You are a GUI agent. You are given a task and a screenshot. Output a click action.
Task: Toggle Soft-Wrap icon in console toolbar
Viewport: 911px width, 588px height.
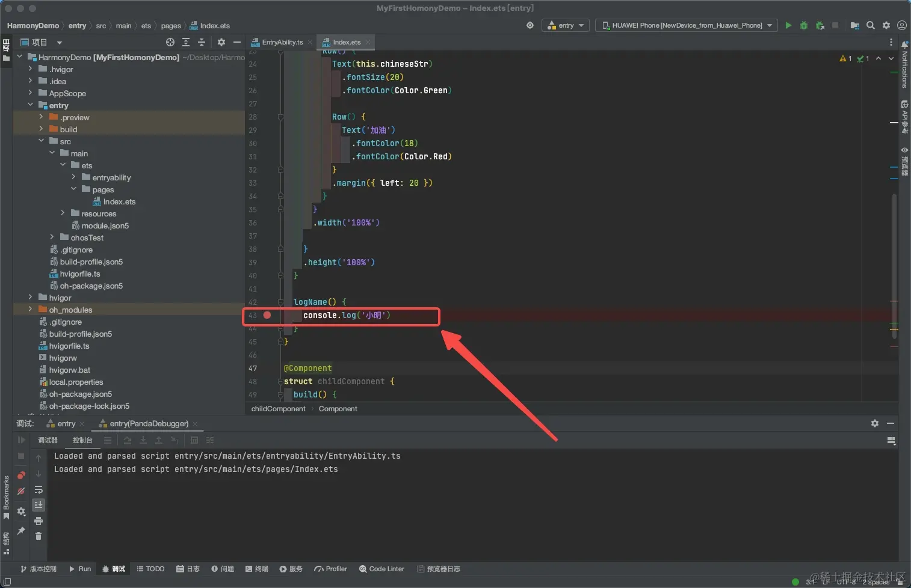(39, 490)
